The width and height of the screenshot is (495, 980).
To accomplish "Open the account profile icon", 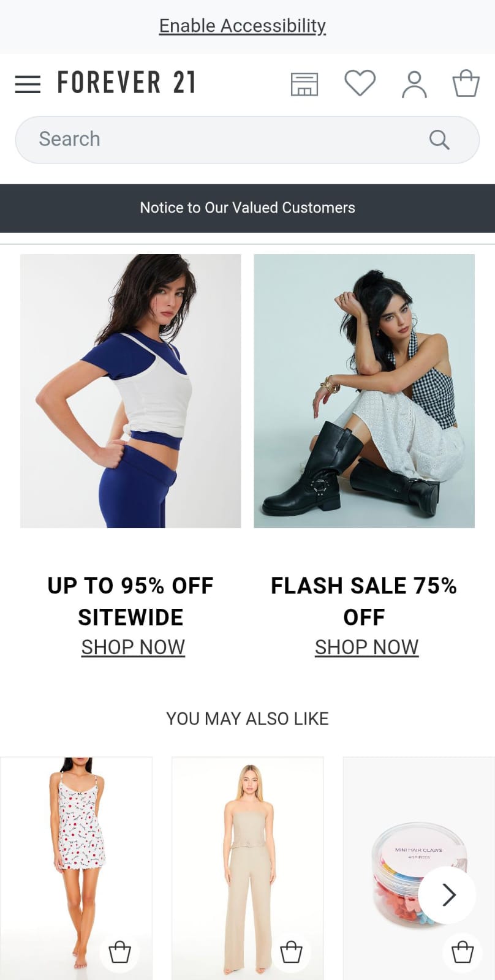I will [x=414, y=85].
